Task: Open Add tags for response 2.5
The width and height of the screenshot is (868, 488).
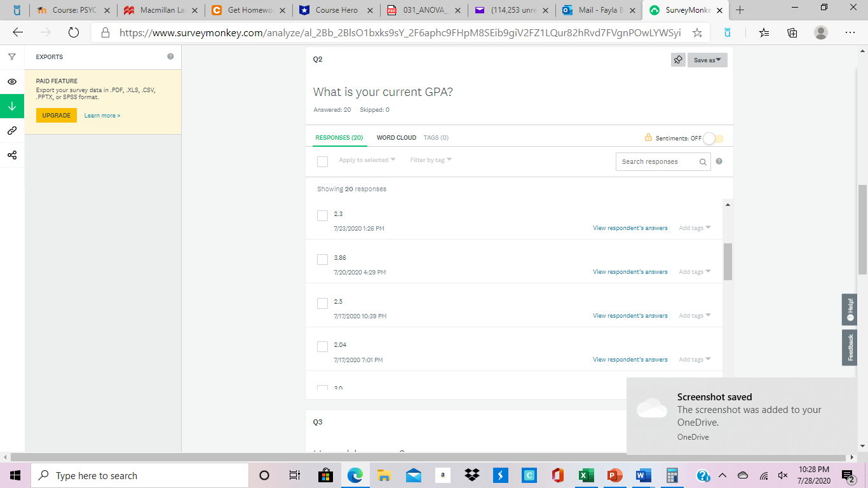Action: pyautogui.click(x=695, y=316)
